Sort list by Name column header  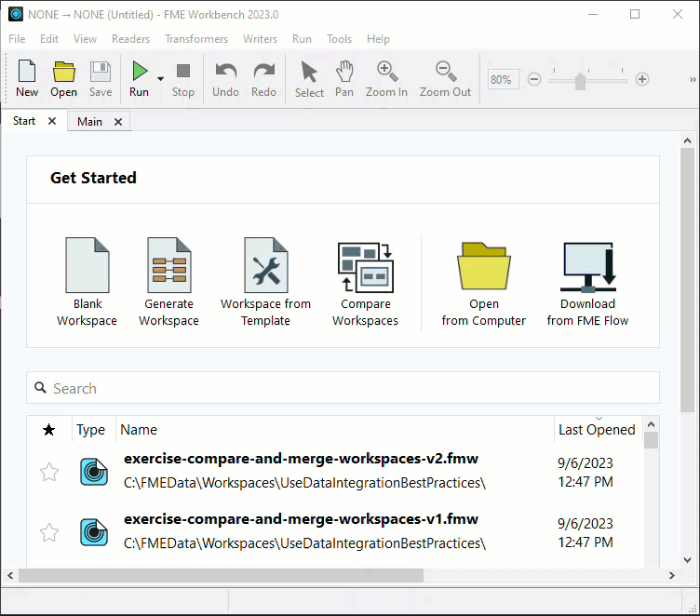139,429
